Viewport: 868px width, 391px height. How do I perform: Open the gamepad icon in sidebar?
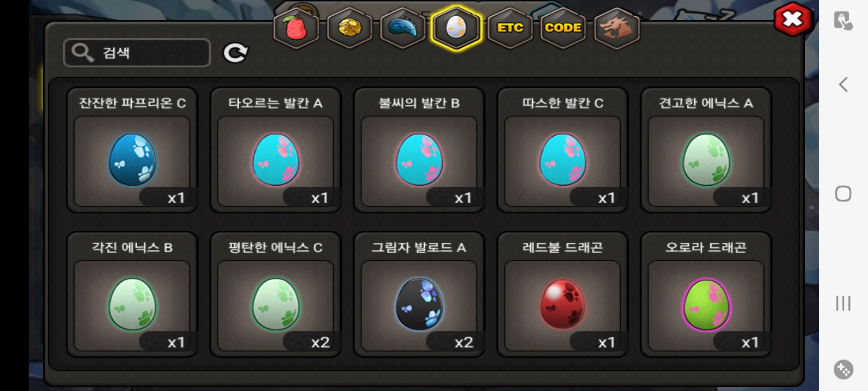(x=843, y=370)
